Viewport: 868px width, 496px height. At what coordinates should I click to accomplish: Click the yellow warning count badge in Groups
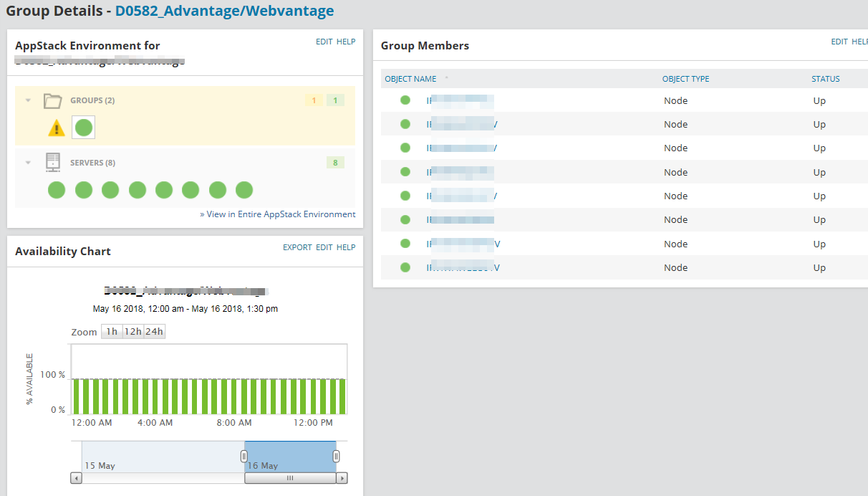(x=314, y=100)
